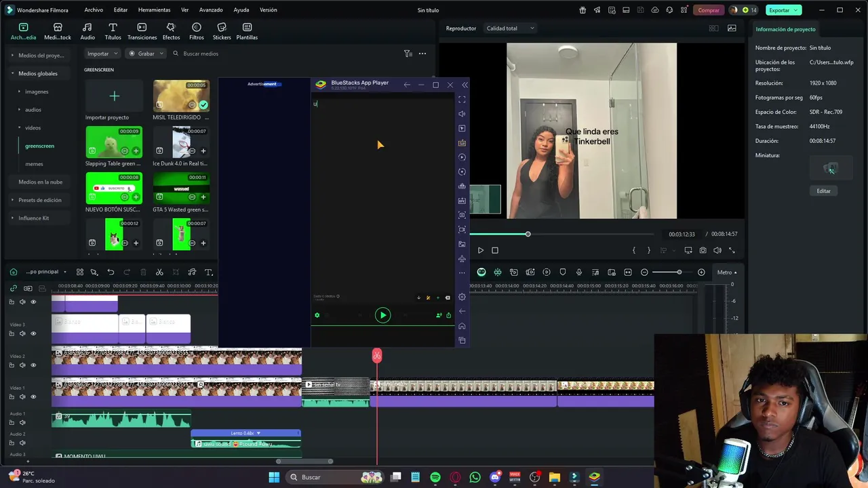Click the fullscreen arrows in the player
The image size is (868, 488).
732,250
